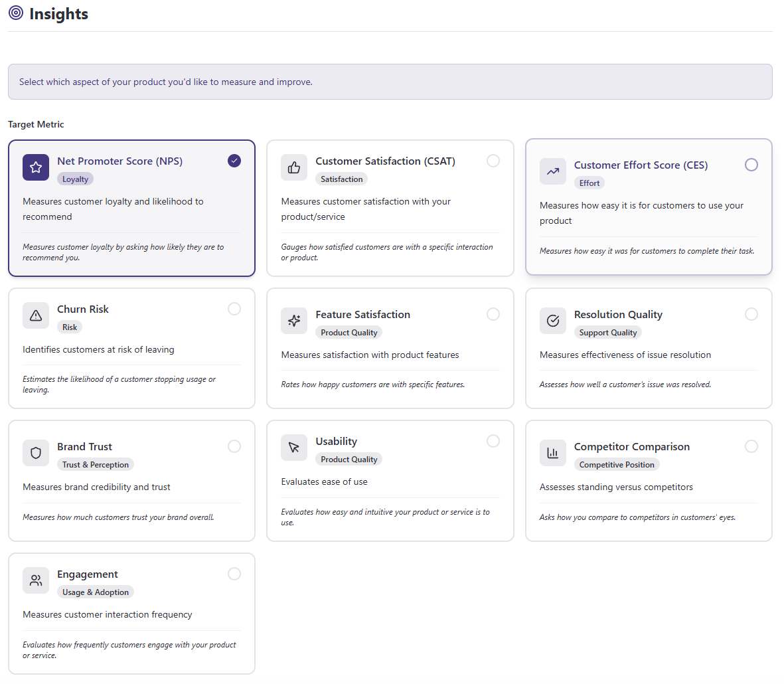Click the Product Quality tag under Feature Satisfaction
The height and width of the screenshot is (684, 784).
coord(349,333)
